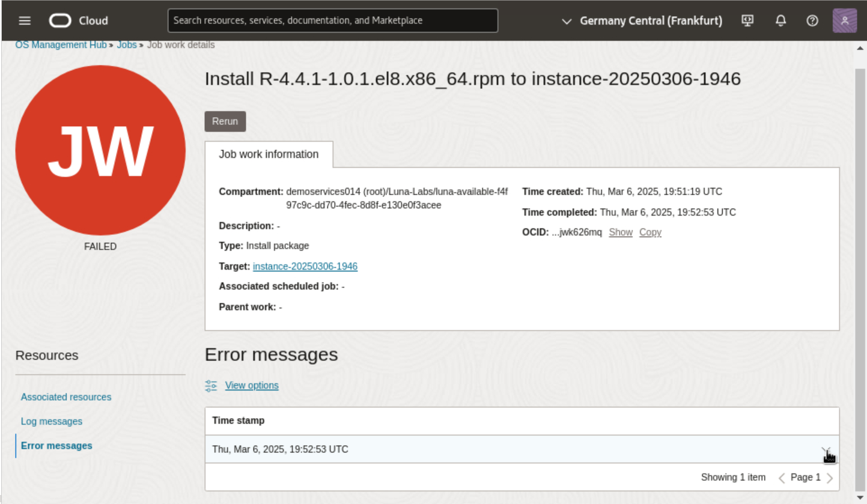Viewport: 867px width, 504px height.
Task: Copy the OCID
Action: [x=650, y=232]
